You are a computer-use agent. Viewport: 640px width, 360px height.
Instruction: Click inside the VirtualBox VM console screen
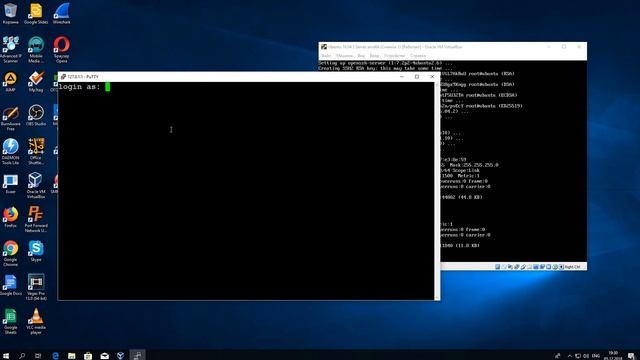[x=513, y=161]
